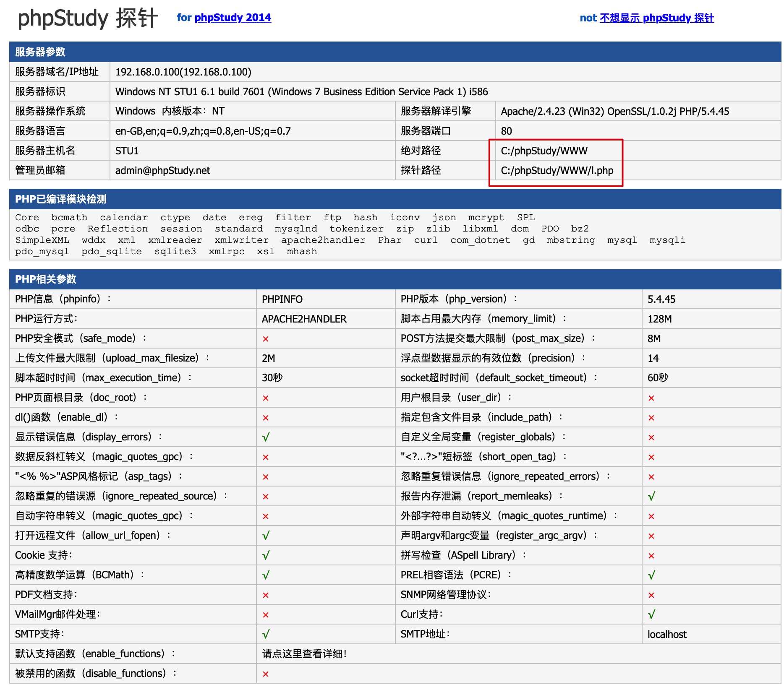Click the red cross for register_argc_argv
The image size is (784, 687).
[x=651, y=536]
